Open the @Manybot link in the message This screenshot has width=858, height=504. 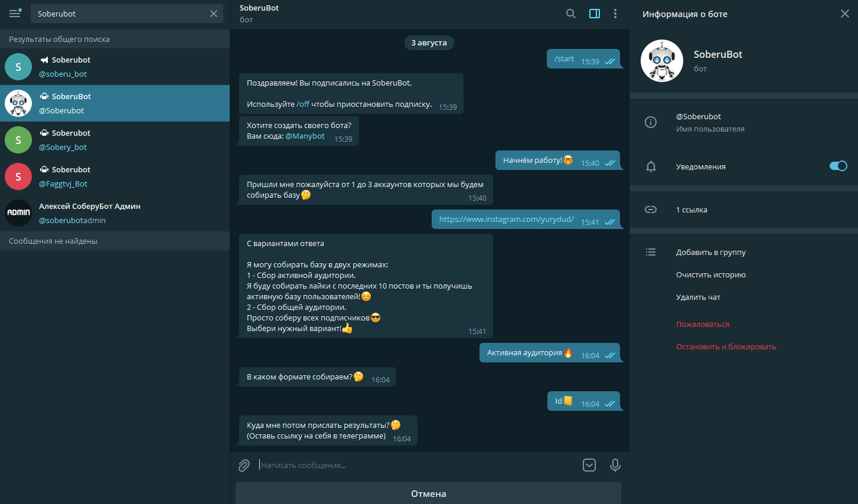pyautogui.click(x=305, y=136)
